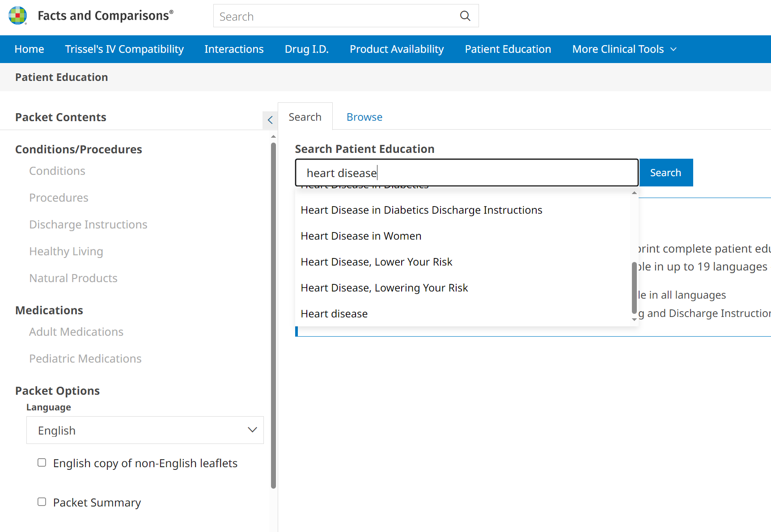Image resolution: width=771 pixels, height=532 pixels.
Task: Open the Drug I.D. menu item
Action: click(x=306, y=49)
